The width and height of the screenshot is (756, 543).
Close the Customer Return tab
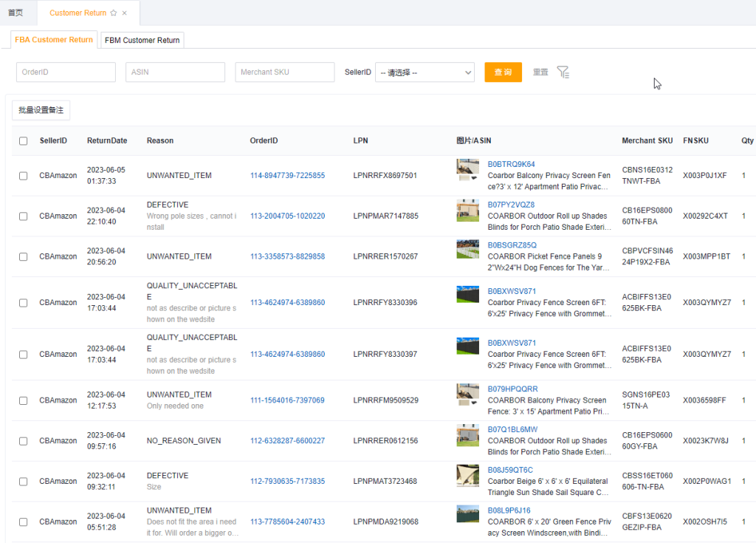click(x=125, y=13)
